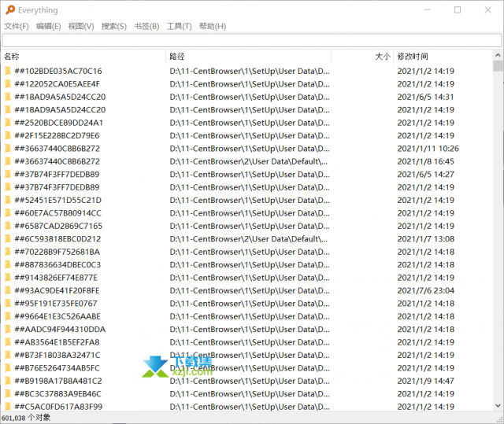This screenshot has height=424, width=504.
Task: Click folder icon of ##B9198A17B8A481C2
Action: coord(8,381)
